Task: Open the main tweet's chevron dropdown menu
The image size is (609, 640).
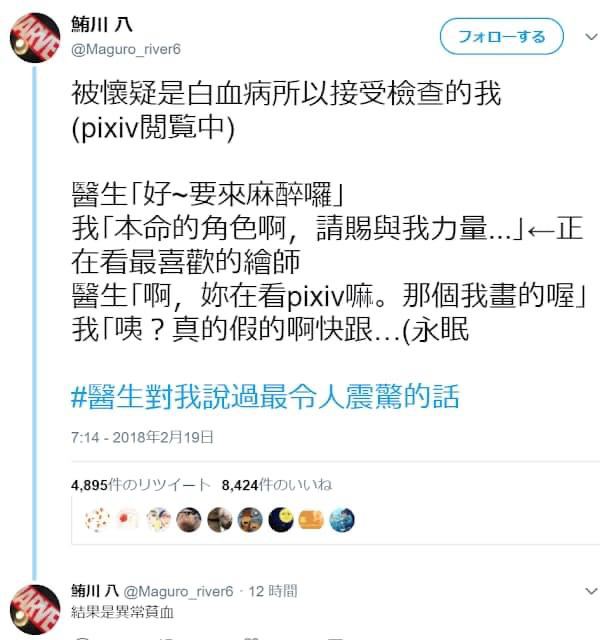Action: pyautogui.click(x=591, y=37)
